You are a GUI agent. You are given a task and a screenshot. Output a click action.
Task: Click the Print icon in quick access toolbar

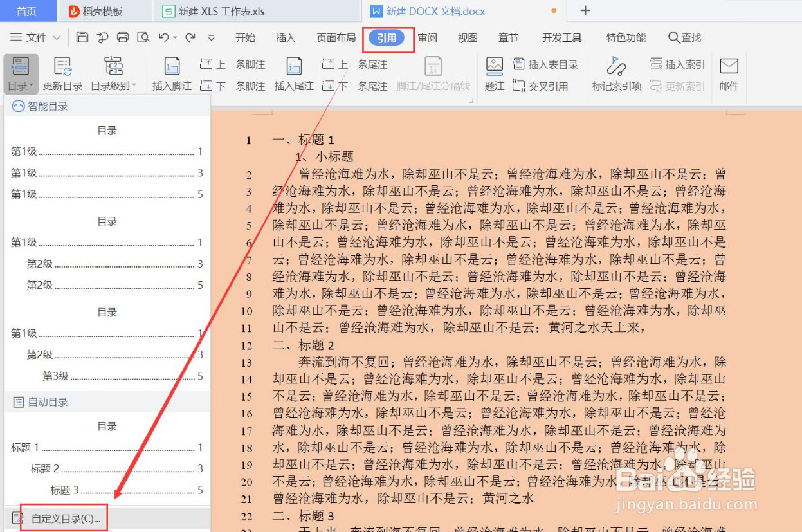[x=122, y=37]
